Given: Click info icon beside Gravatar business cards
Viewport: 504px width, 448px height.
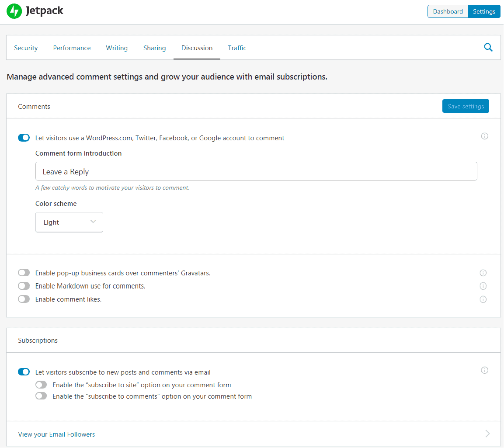Looking at the screenshot, I should (483, 273).
